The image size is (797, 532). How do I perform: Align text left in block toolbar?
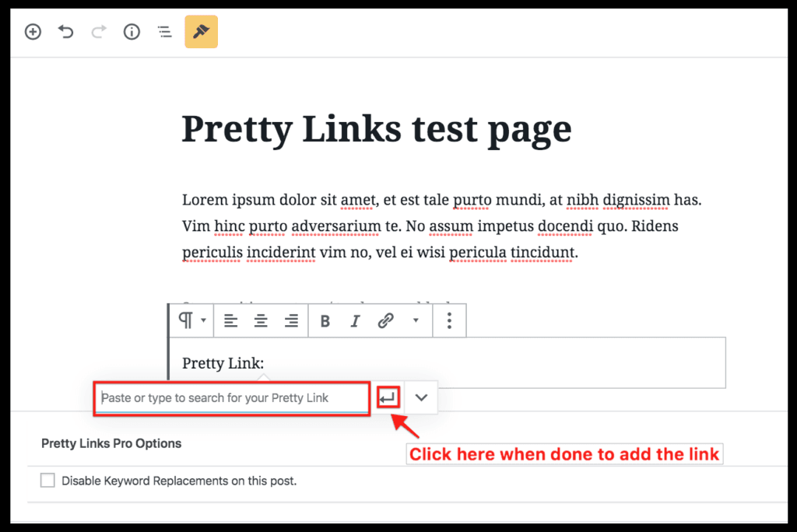tap(231, 320)
